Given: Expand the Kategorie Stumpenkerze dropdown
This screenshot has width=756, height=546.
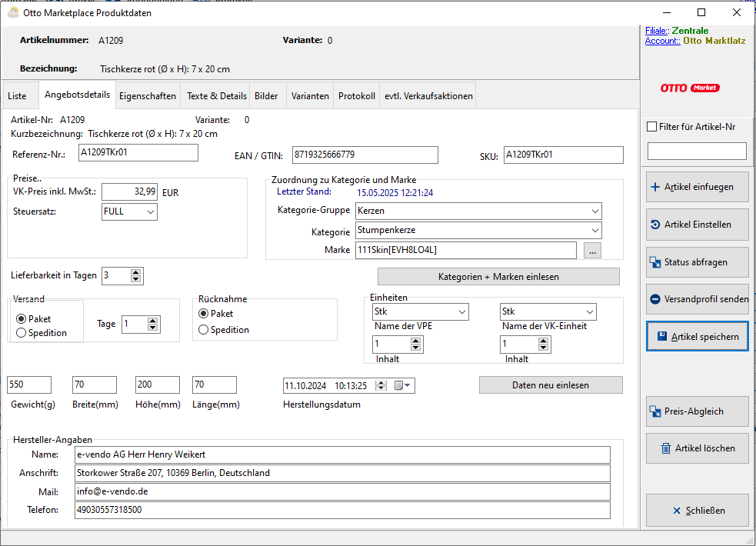Looking at the screenshot, I should 595,231.
